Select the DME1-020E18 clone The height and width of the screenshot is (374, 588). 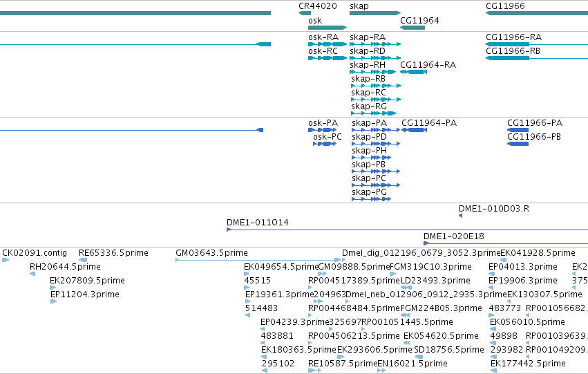click(x=506, y=243)
